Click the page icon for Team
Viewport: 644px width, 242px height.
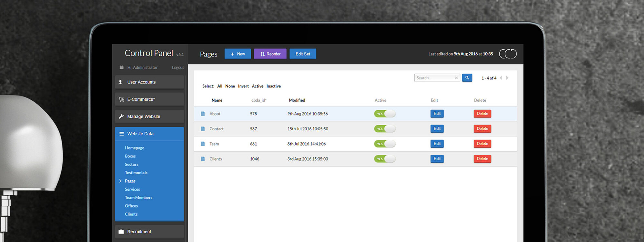click(203, 144)
